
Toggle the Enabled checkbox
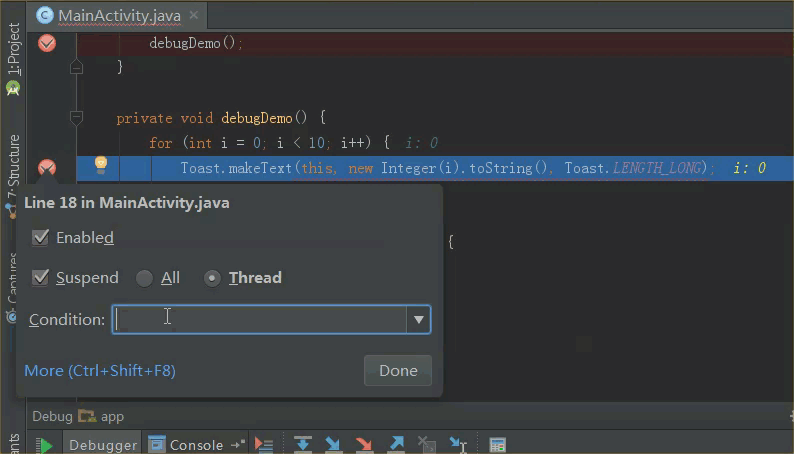pos(40,237)
